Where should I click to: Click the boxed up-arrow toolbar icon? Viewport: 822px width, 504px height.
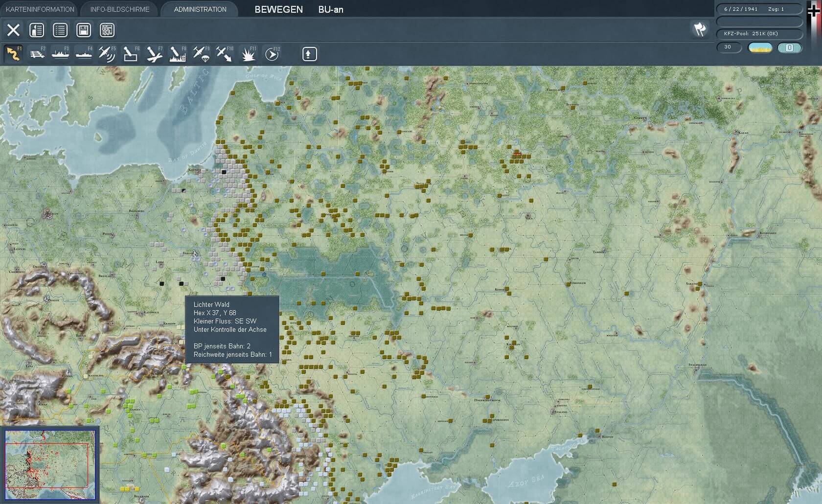(x=309, y=54)
